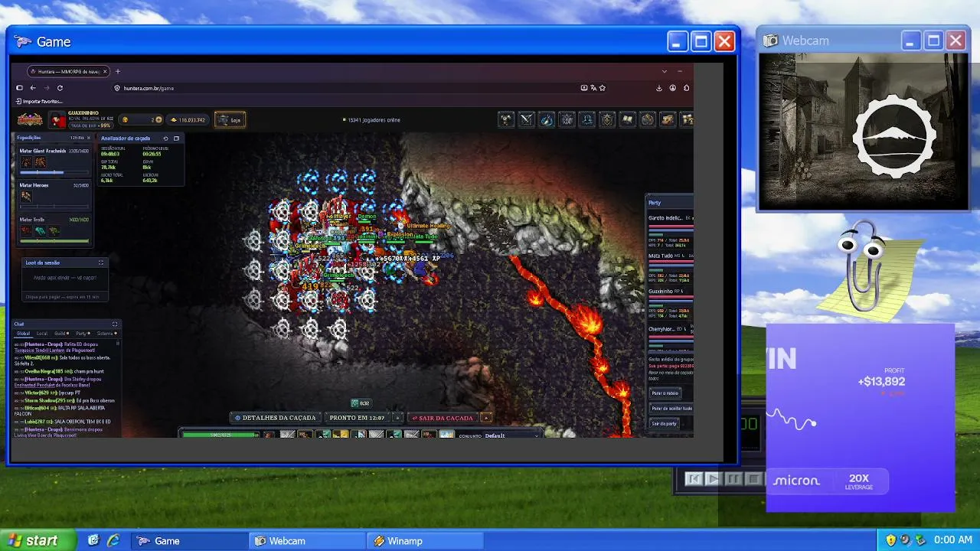980x551 pixels.
Task: Click arrow beside Pronto em 12:07
Action: (397, 418)
